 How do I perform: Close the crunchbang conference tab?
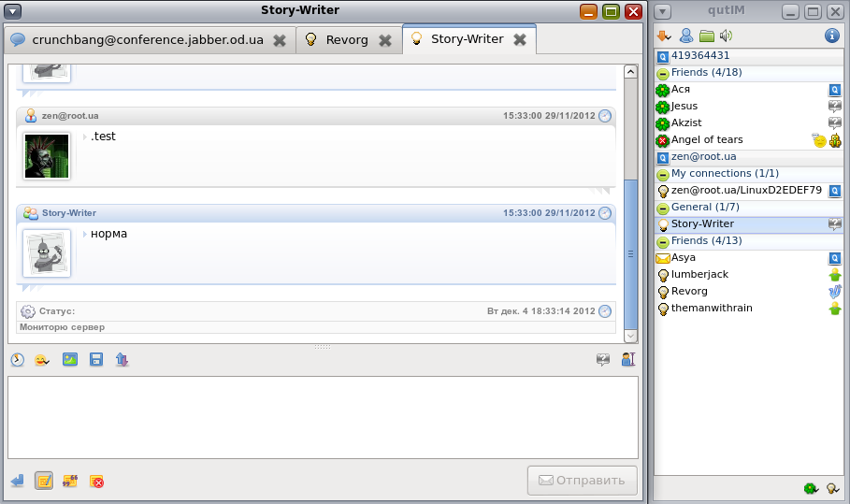[x=280, y=40]
